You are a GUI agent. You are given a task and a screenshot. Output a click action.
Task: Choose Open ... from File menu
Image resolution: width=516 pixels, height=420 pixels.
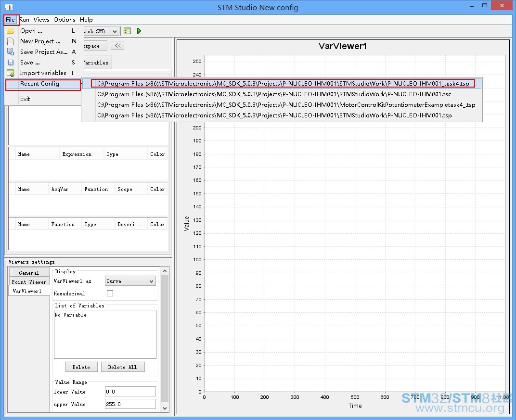pyautogui.click(x=44, y=31)
